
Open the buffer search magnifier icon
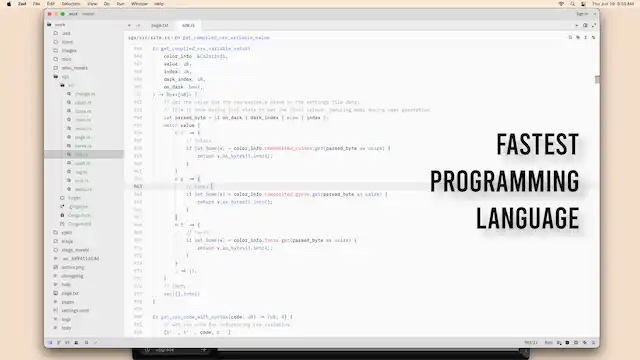[x=570, y=38]
